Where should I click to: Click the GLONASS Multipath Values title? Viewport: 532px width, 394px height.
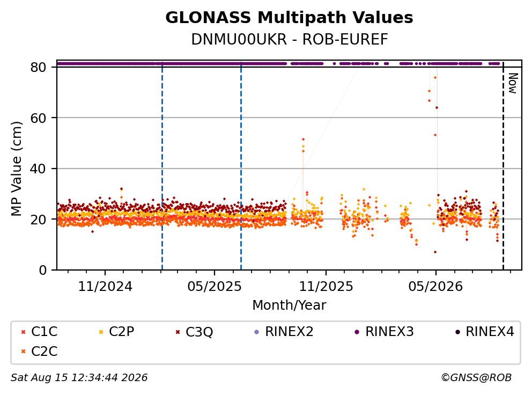tap(289, 18)
